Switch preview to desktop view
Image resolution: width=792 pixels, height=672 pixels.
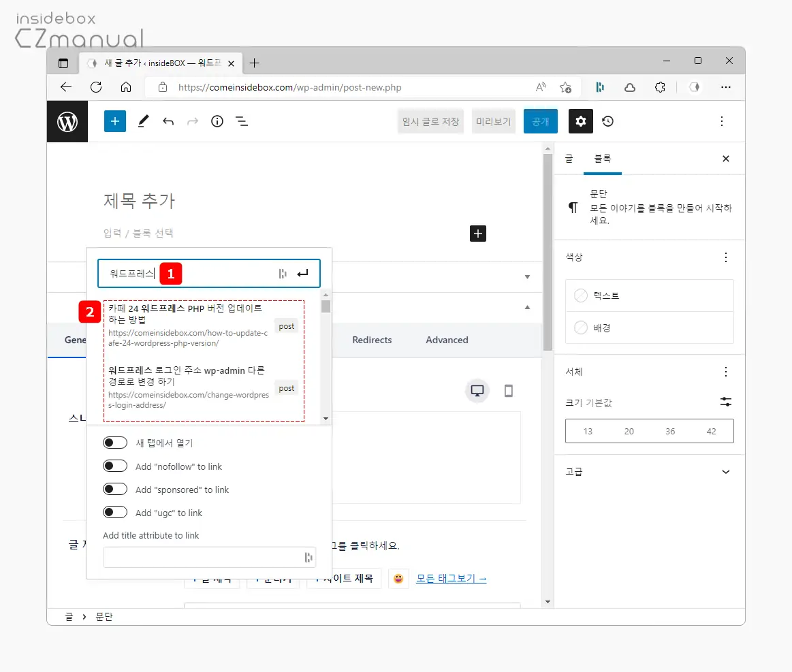[x=477, y=391]
